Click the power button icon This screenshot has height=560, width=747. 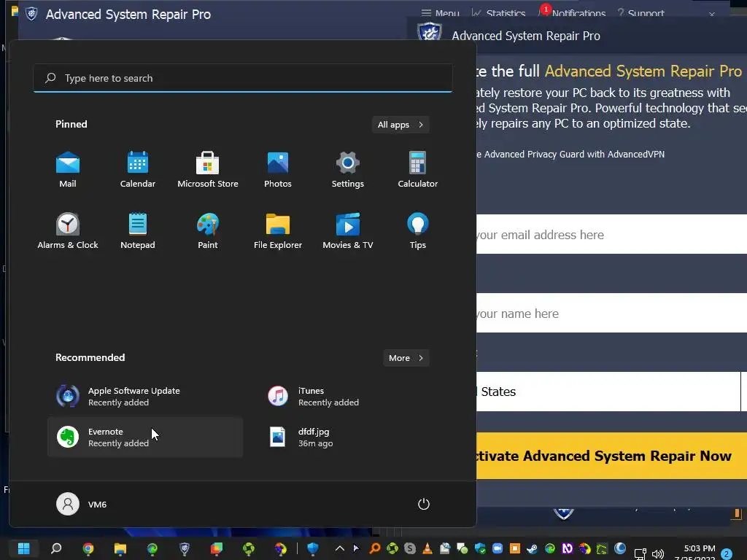[x=424, y=504]
